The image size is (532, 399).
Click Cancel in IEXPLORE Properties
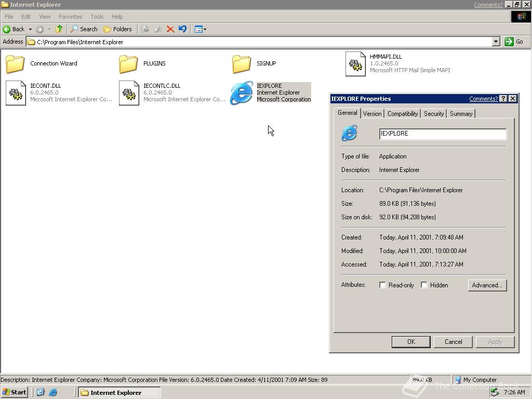tap(453, 342)
